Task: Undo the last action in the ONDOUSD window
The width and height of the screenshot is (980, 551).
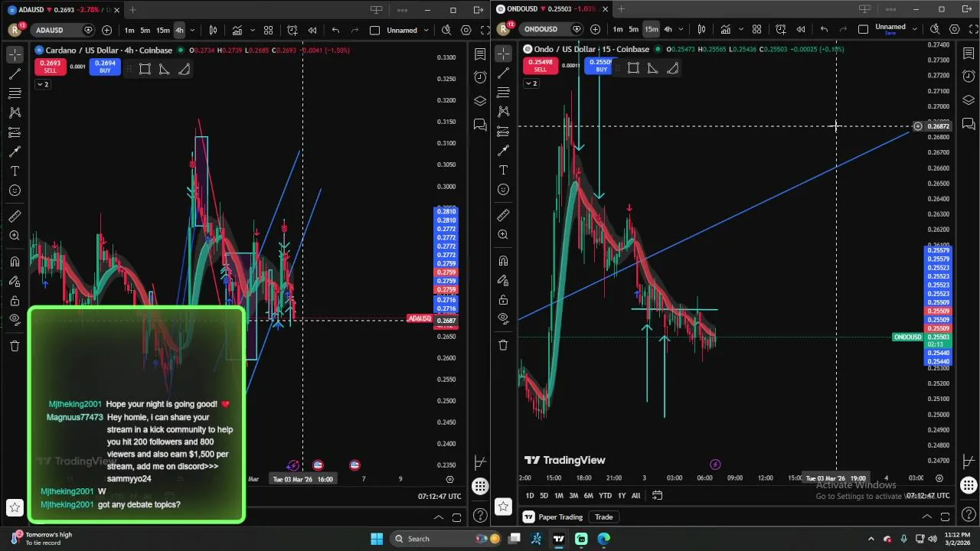Action: tap(824, 29)
